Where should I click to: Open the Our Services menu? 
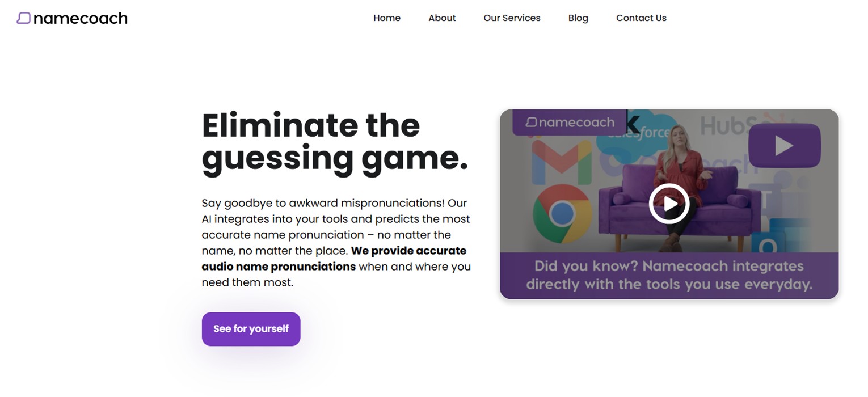(x=512, y=18)
